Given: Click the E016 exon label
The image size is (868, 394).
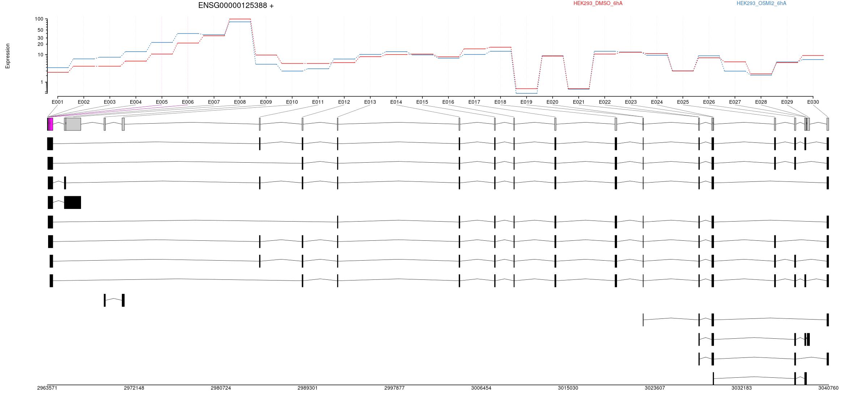Looking at the screenshot, I should coord(448,102).
